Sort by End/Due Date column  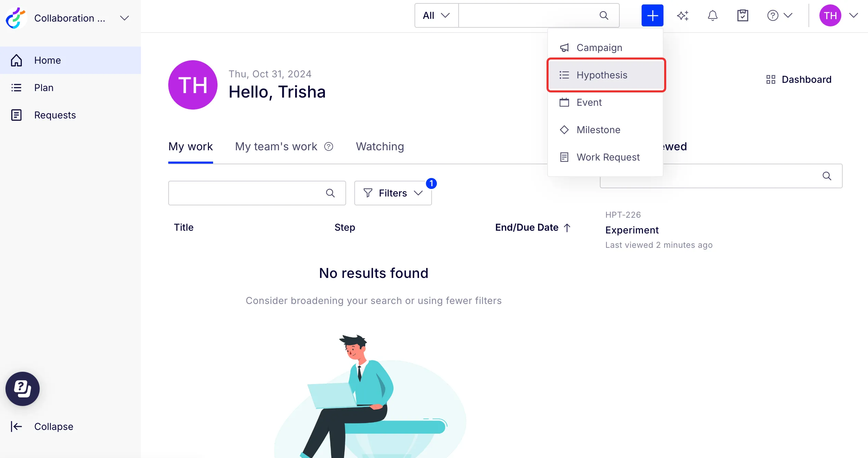click(x=533, y=228)
